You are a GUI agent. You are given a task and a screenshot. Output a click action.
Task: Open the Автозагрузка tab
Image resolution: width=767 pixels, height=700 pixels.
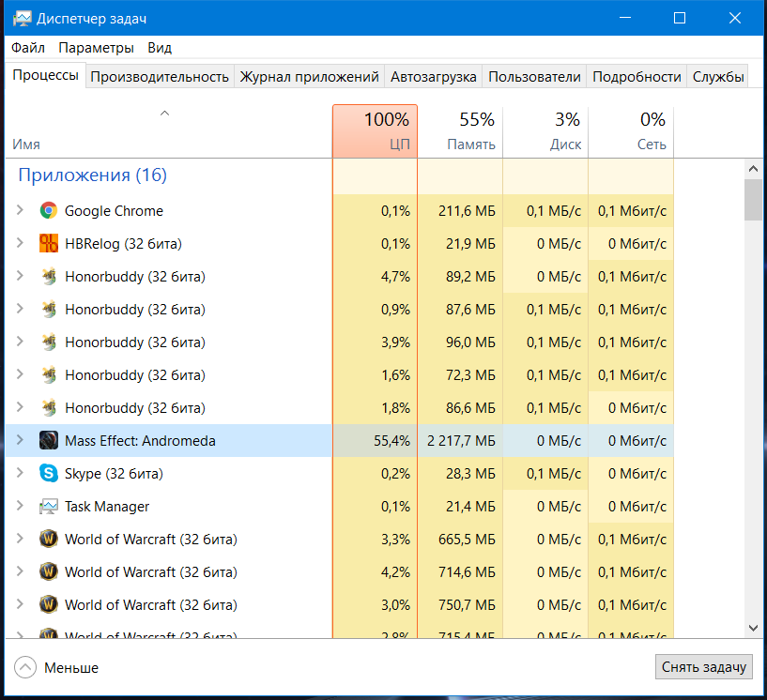click(x=434, y=77)
